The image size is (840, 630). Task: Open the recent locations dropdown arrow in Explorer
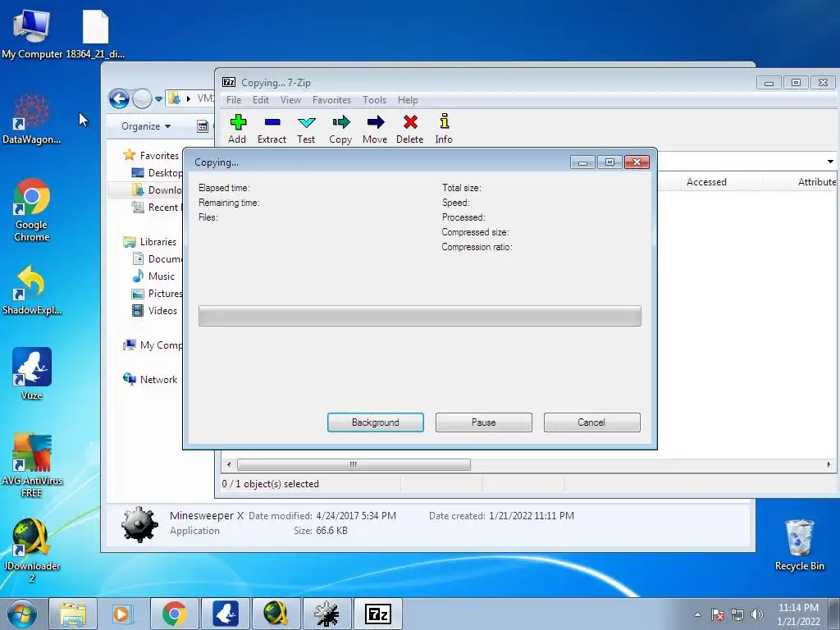click(x=158, y=99)
